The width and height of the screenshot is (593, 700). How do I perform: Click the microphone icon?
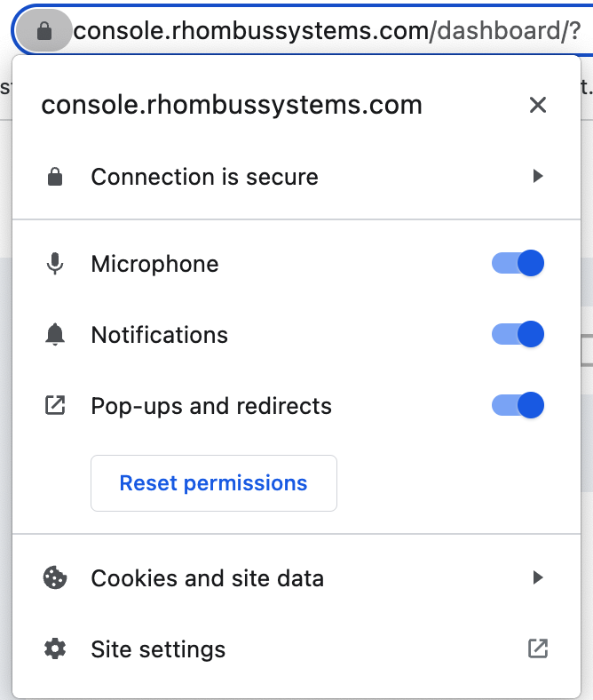(55, 264)
